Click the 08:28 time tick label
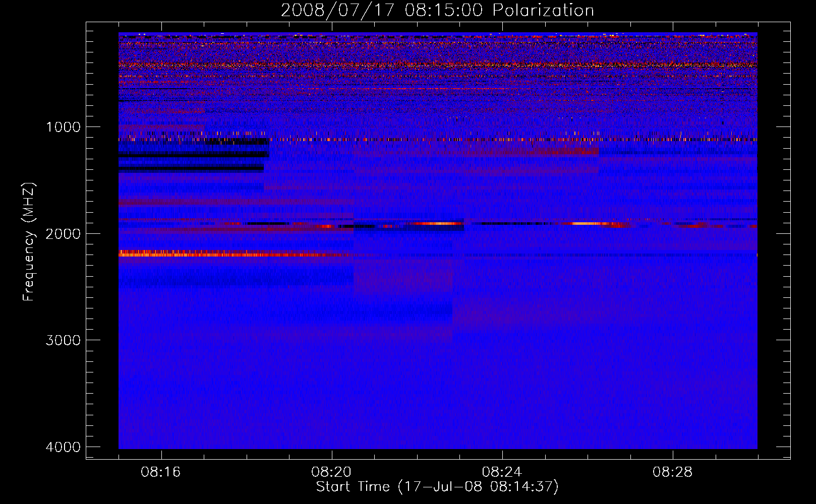 pos(673,472)
